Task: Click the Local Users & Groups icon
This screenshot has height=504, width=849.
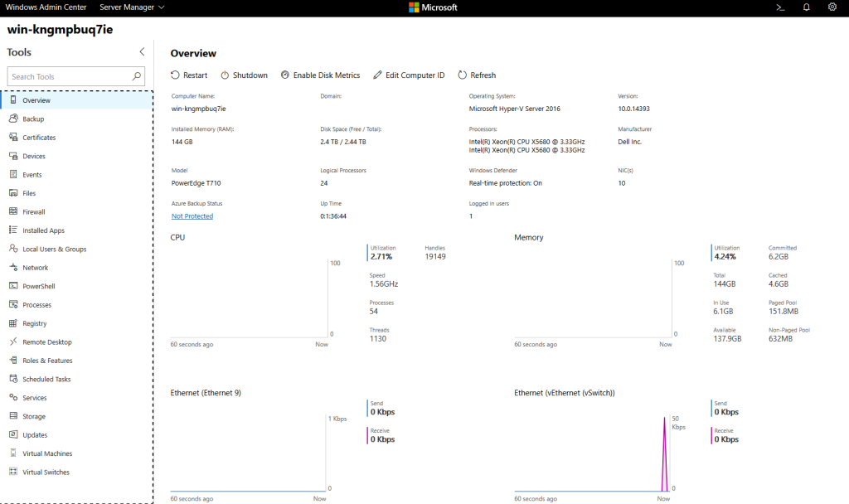Action: click(x=13, y=249)
